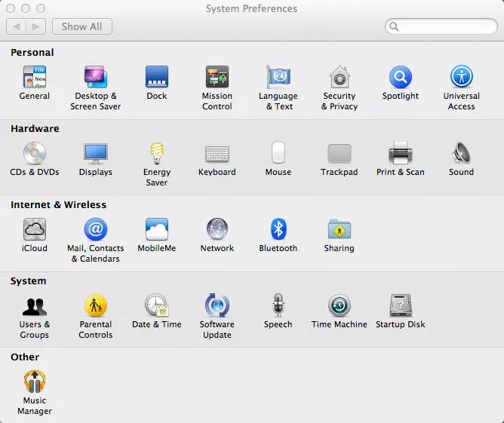
Task: Click the Hardware section heading
Action: pos(35,128)
